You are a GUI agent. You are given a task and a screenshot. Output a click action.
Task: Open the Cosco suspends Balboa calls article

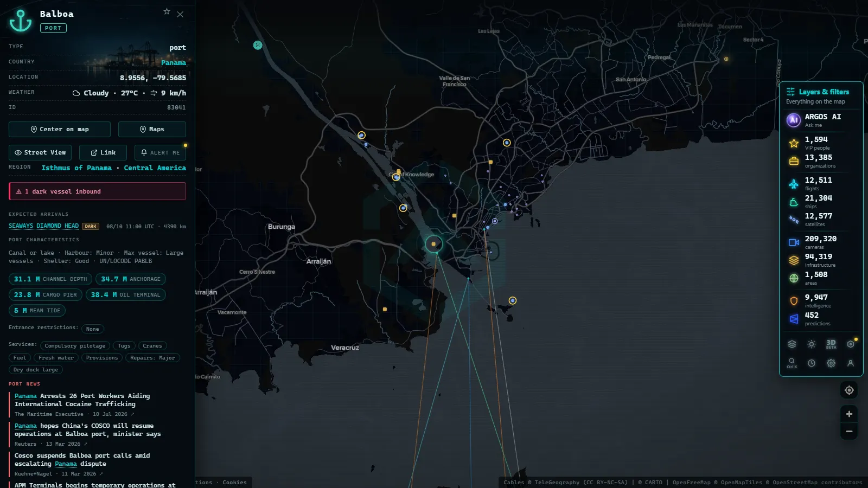(x=82, y=460)
